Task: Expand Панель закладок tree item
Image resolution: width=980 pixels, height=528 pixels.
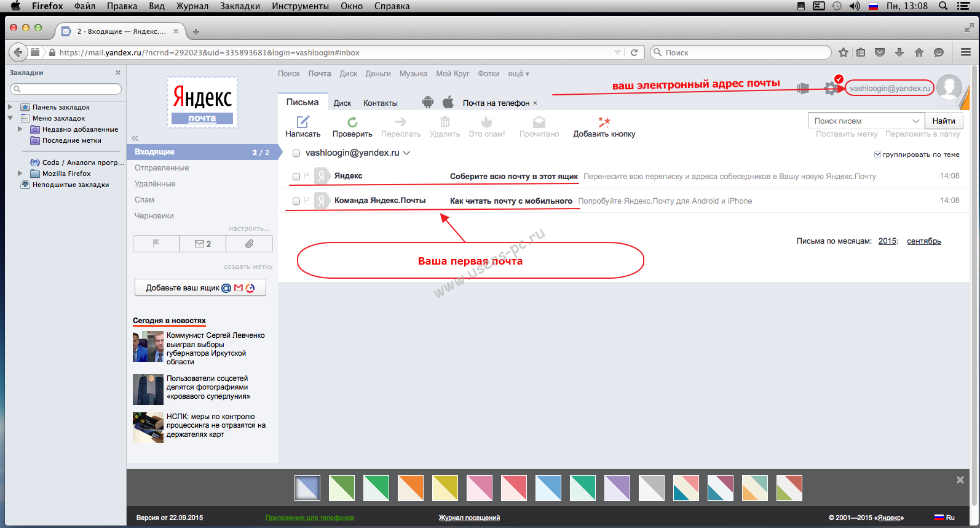Action: [x=10, y=107]
